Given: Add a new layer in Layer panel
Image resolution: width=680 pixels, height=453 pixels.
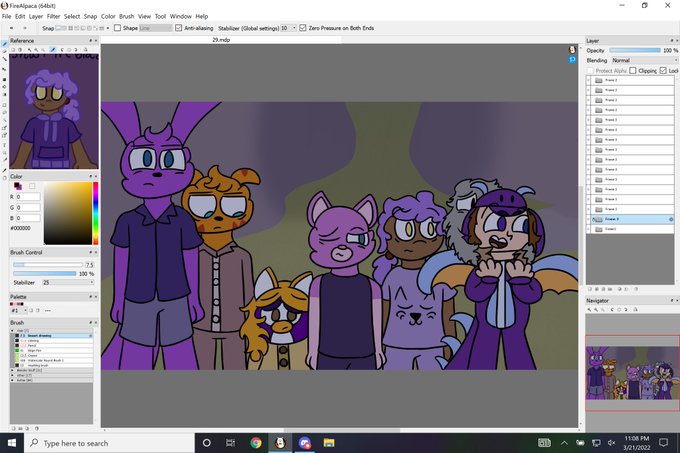Looking at the screenshot, I should tap(590, 289).
